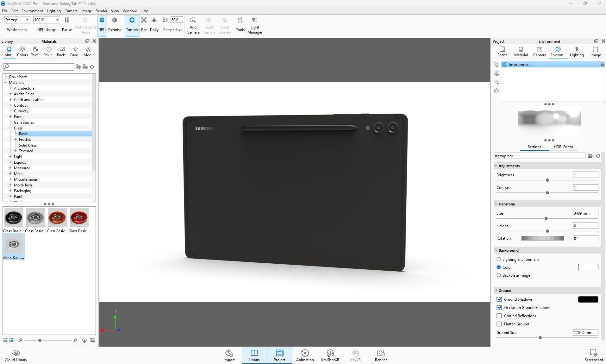The image size is (606, 364).
Task: Select the red Glass Basic thumbnail
Action: (x=79, y=218)
